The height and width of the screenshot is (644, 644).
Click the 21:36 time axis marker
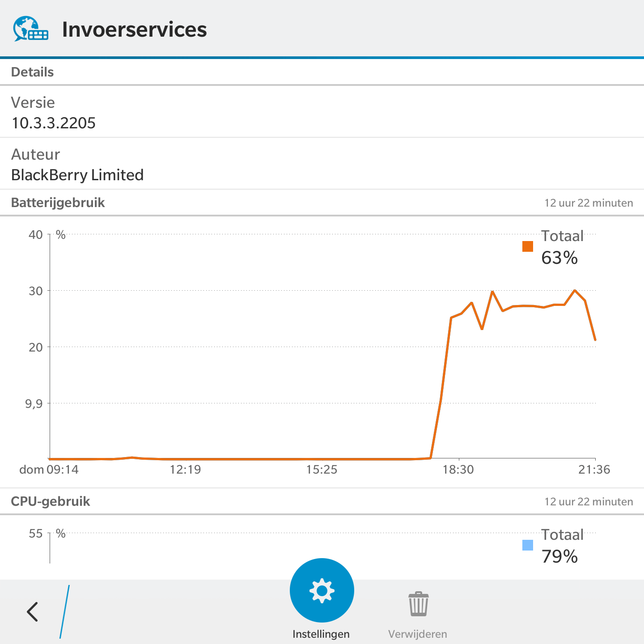594,470
